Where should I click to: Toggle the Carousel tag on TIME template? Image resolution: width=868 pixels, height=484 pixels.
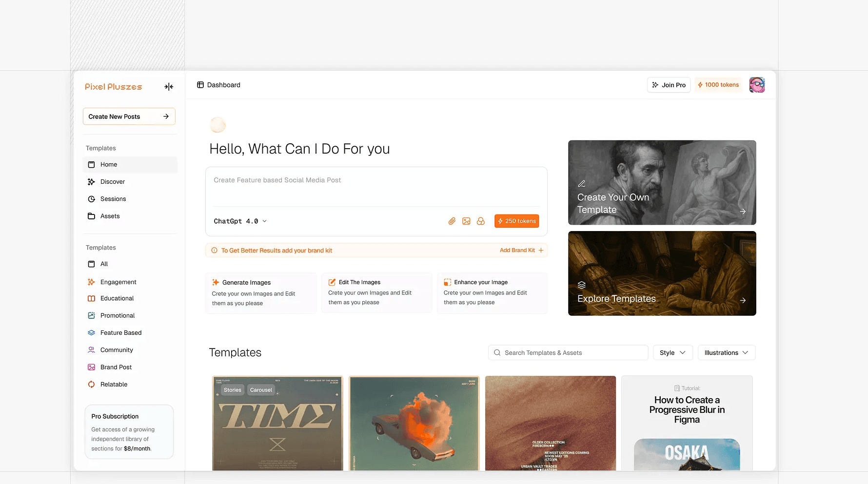pyautogui.click(x=261, y=390)
